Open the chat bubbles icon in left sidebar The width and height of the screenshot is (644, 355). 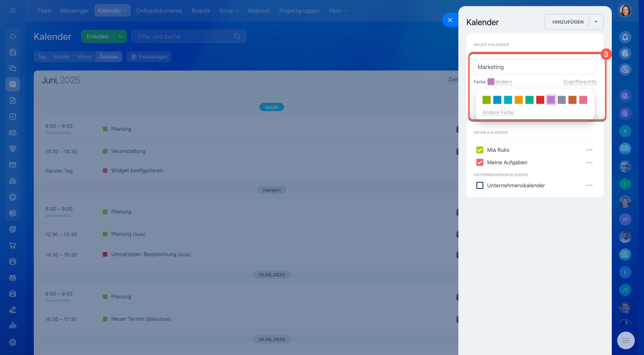tap(13, 68)
